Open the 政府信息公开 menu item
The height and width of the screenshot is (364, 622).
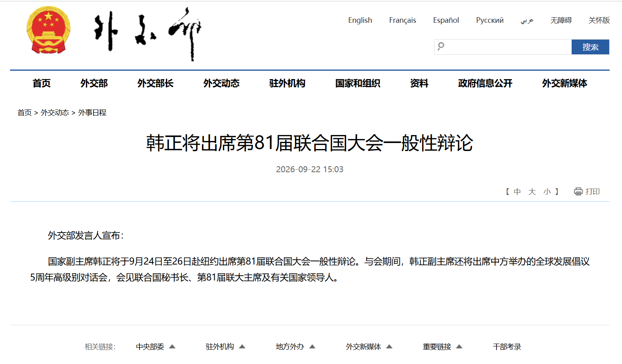[485, 83]
